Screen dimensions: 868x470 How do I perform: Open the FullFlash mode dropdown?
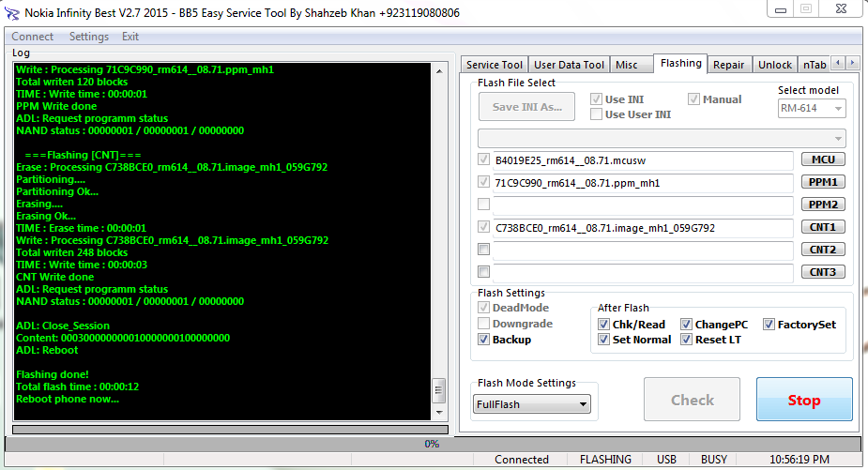click(532, 404)
